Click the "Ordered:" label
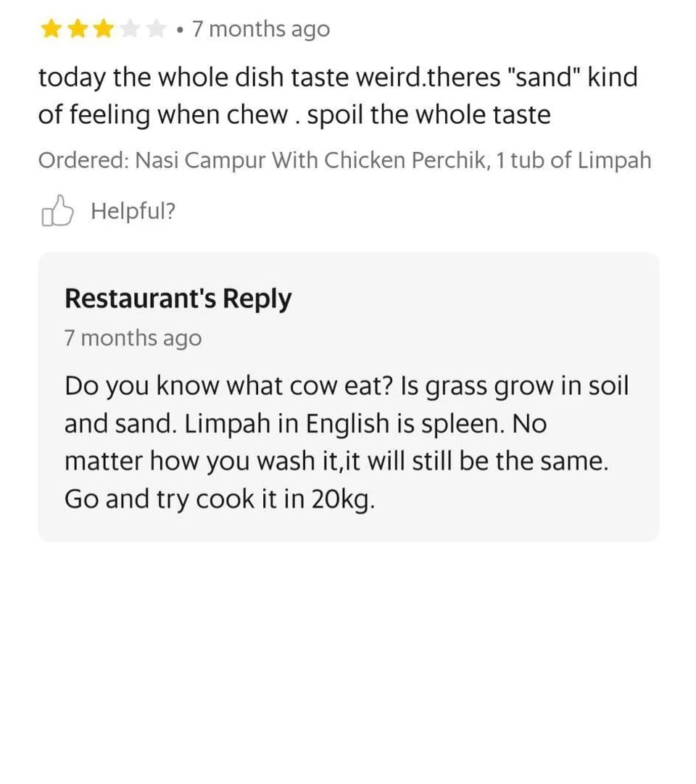 pyautogui.click(x=83, y=161)
